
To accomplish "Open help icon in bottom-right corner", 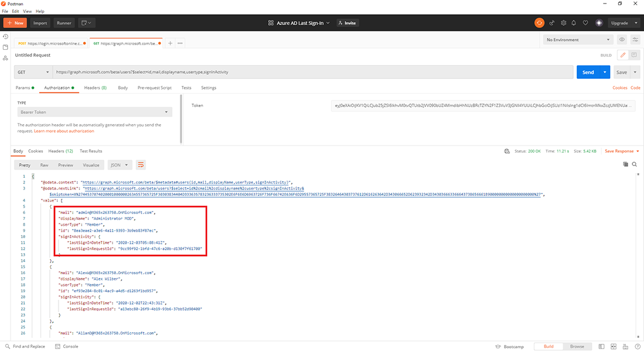I will (638, 347).
